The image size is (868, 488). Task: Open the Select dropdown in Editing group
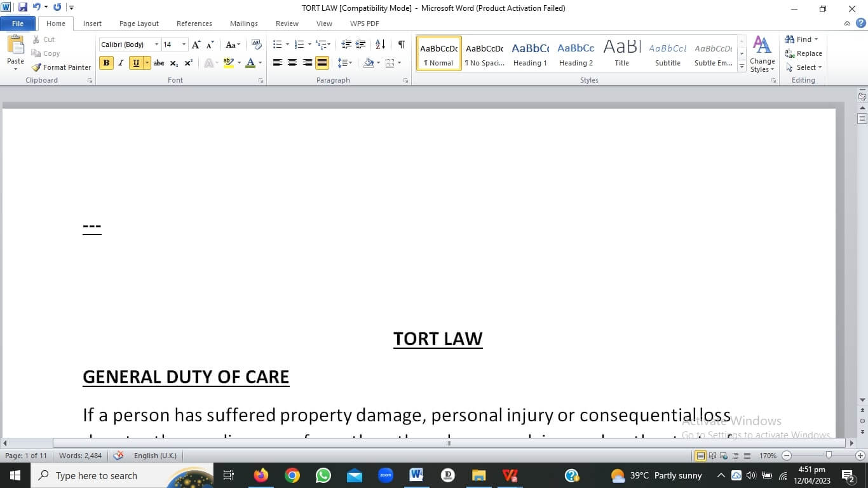tap(804, 67)
